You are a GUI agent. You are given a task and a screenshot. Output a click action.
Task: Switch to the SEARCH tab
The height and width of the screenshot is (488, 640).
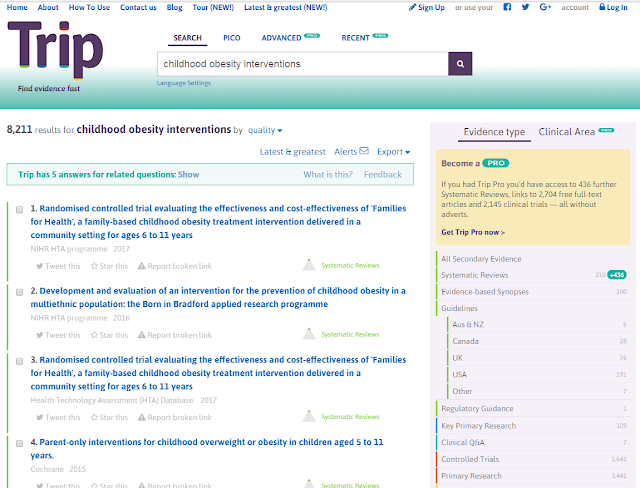pyautogui.click(x=187, y=38)
